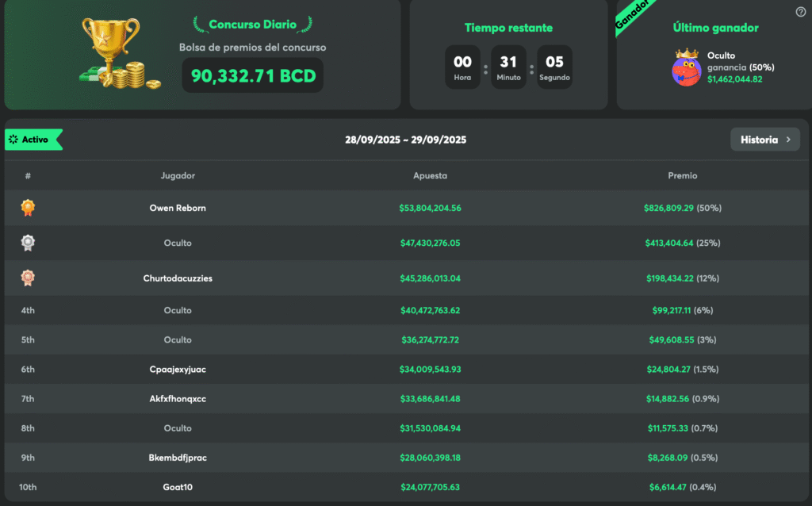This screenshot has width=812, height=506.
Task: Click the green Activo status badge
Action: pyautogui.click(x=33, y=140)
